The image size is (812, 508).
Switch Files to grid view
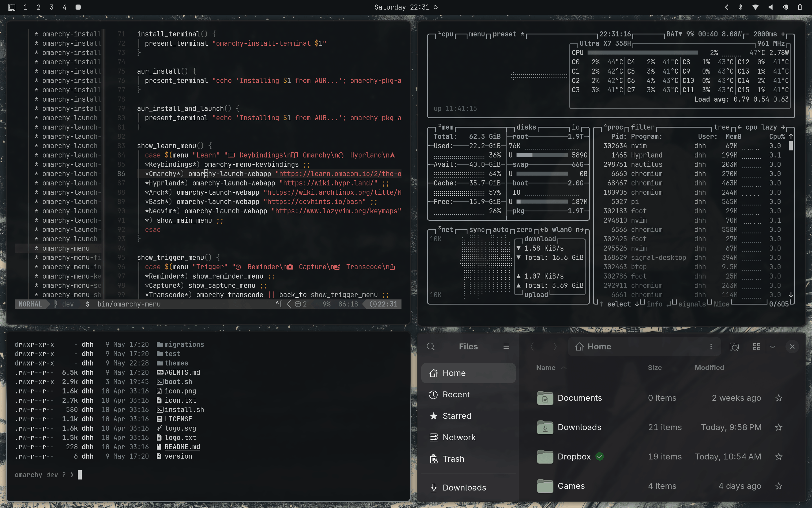pos(757,346)
